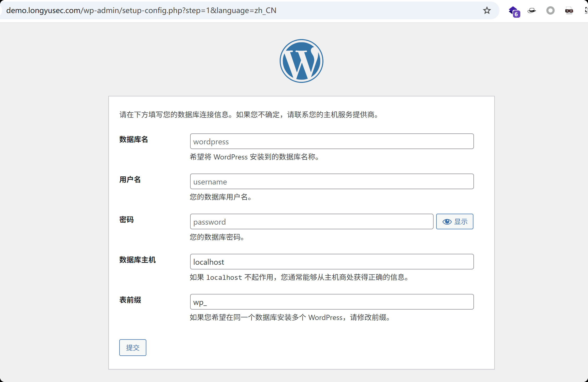Click the gray circle extension icon

(550, 11)
